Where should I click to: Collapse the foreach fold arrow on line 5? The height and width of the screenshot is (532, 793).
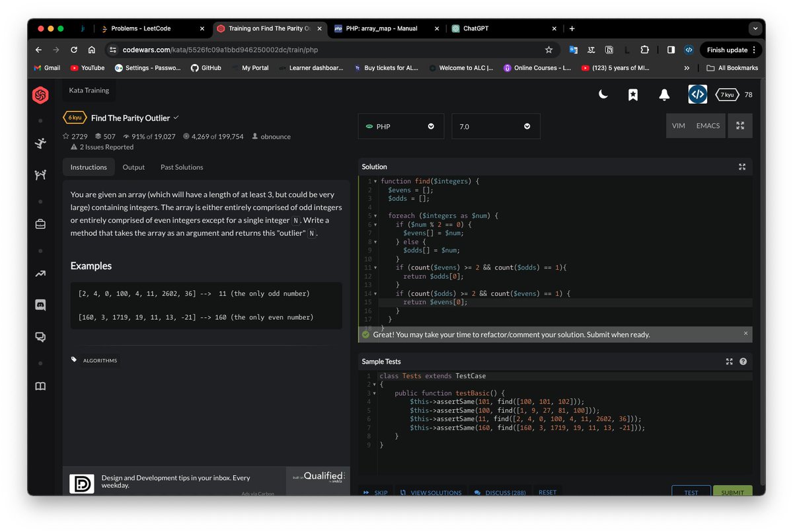click(375, 215)
